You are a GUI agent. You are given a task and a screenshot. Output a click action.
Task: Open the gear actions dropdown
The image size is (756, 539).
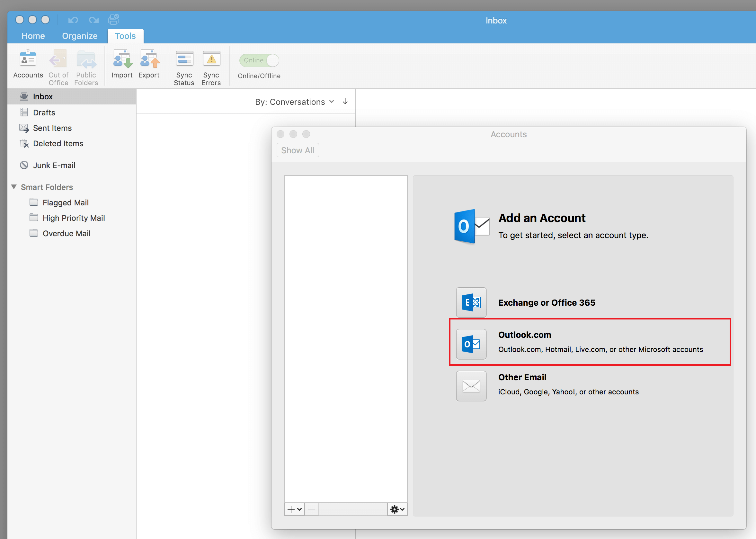pos(397,509)
